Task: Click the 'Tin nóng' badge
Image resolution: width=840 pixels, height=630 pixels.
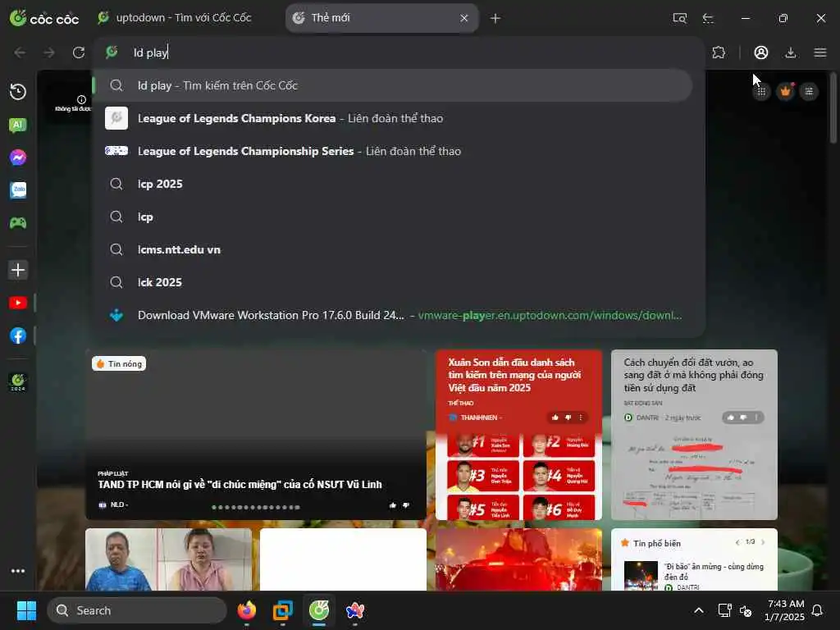Action: pos(119,363)
